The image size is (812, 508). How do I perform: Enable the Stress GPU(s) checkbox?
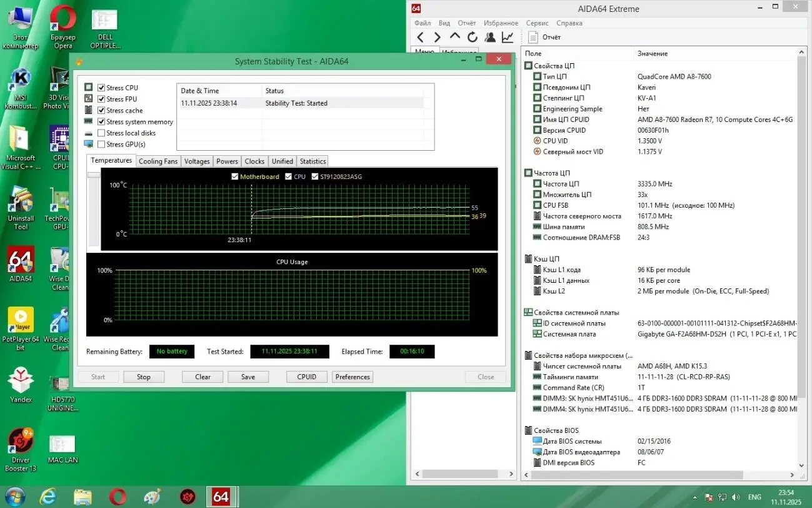tap(101, 144)
